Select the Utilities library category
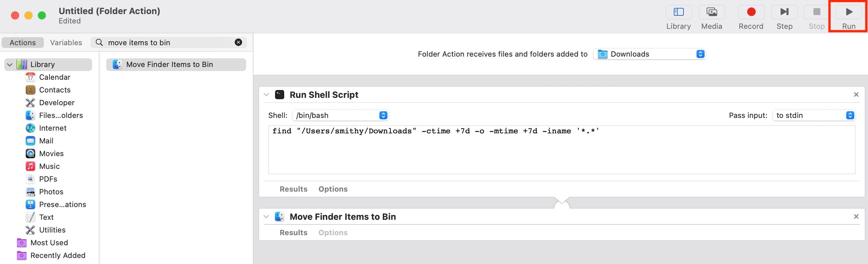This screenshot has width=868, height=264. pyautogui.click(x=52, y=230)
